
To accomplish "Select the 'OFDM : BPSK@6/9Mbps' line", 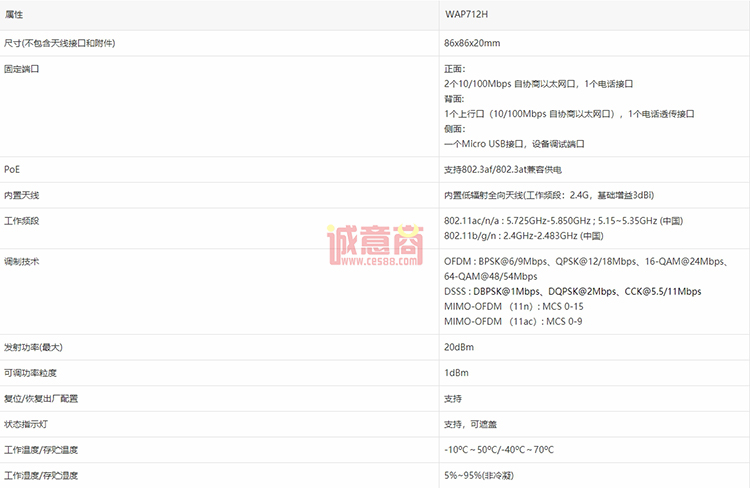I will coord(586,262).
